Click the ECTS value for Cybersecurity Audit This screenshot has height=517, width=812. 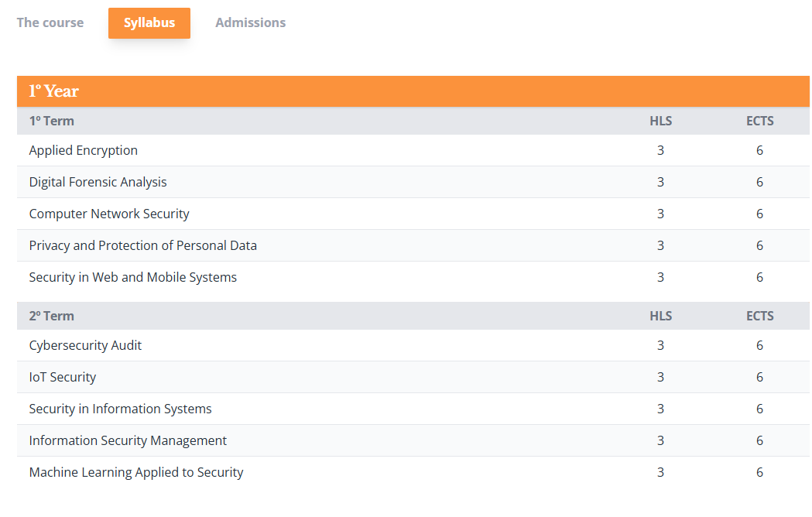tap(759, 345)
